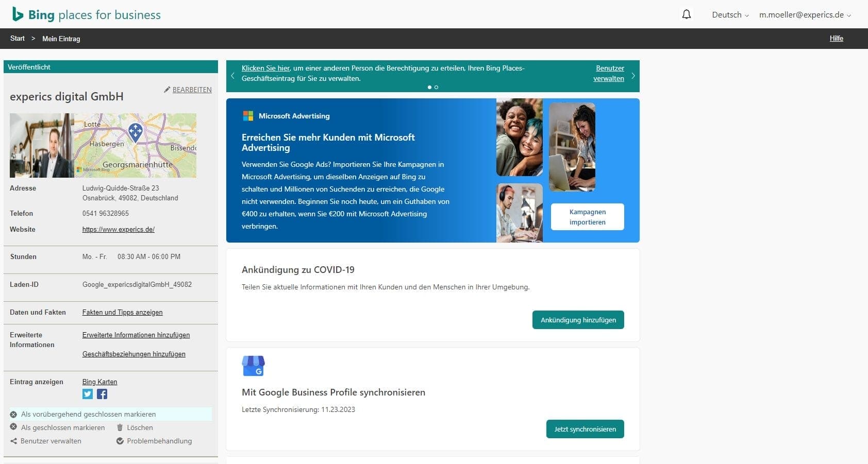Click the phone number 0541 96328965
This screenshot has width=868, height=464.
[x=106, y=214]
